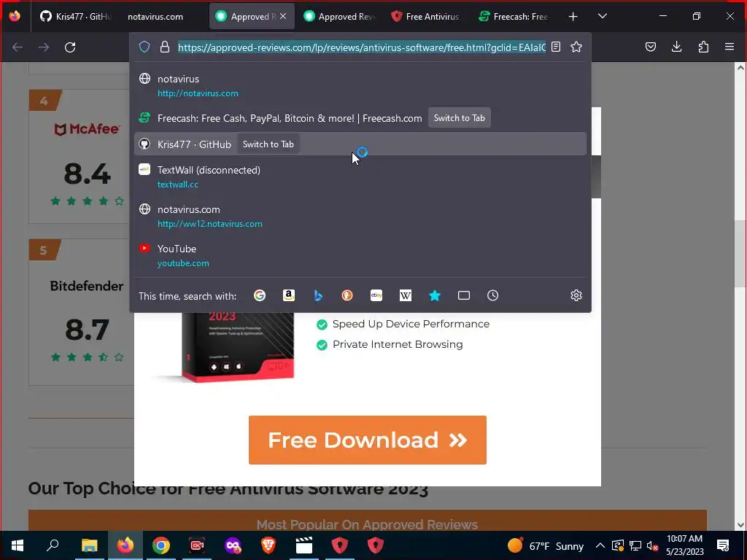Open File Explorer from taskbar
This screenshot has height=560, width=747.
[x=89, y=545]
